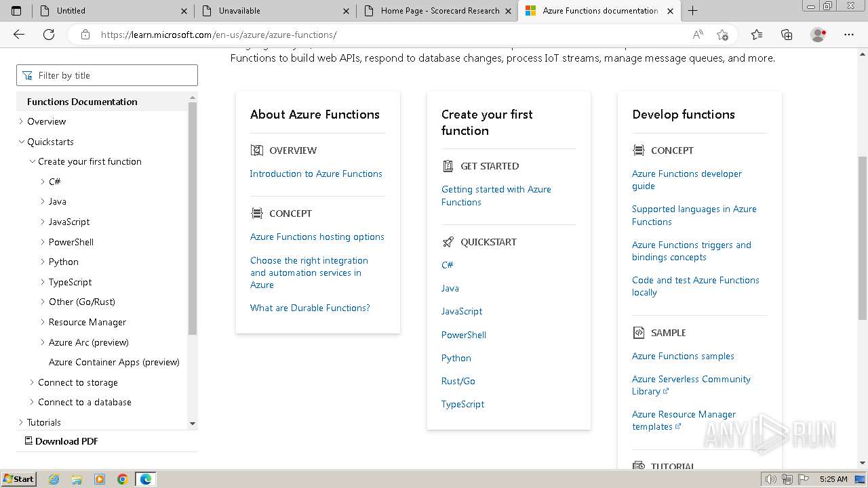Expand the Java tree item
The height and width of the screenshot is (488, 868).
click(43, 201)
